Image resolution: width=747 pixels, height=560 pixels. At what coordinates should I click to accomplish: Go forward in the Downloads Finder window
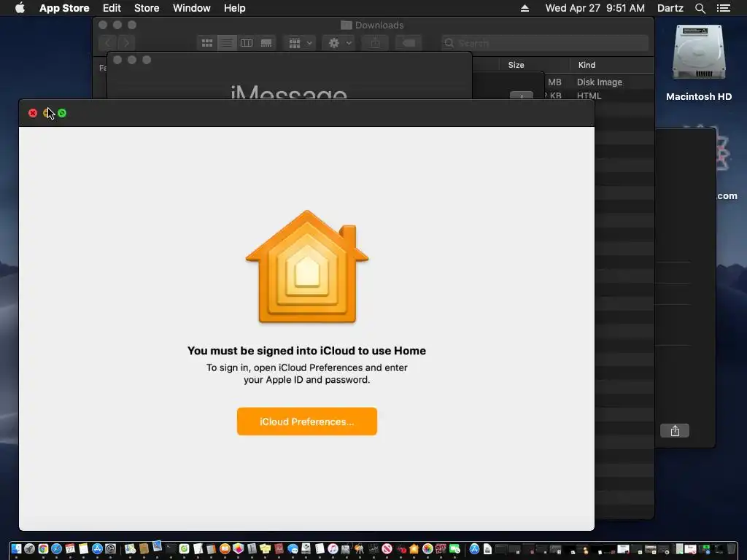point(126,43)
